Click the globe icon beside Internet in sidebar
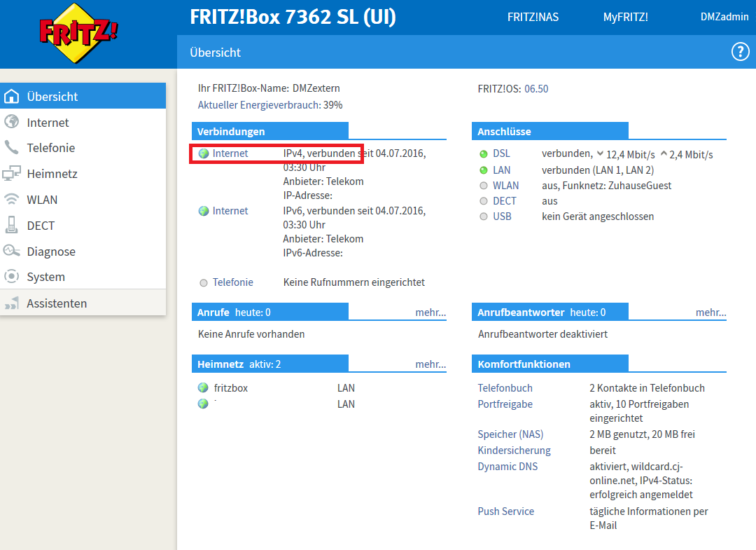The height and width of the screenshot is (550, 756). 12,122
